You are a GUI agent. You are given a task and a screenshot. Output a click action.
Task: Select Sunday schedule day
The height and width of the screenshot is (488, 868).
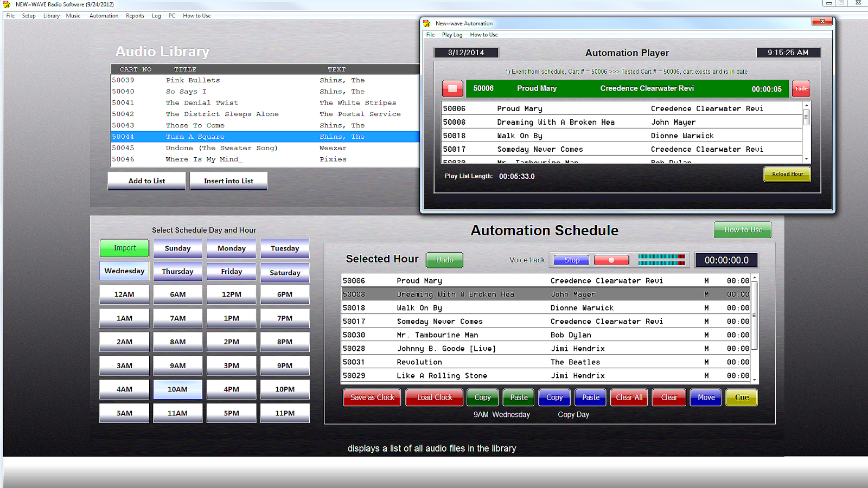177,248
